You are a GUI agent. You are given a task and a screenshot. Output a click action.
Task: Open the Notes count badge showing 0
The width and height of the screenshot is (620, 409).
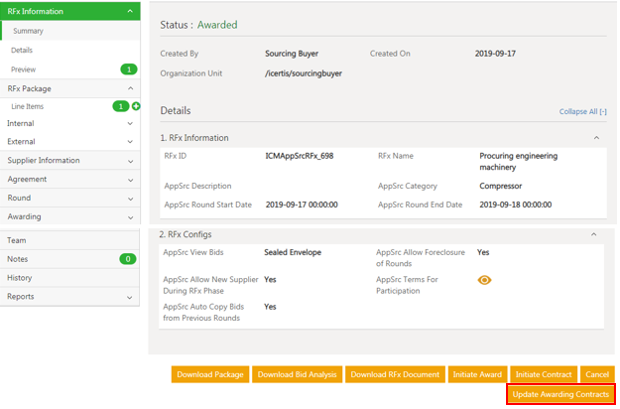(128, 259)
